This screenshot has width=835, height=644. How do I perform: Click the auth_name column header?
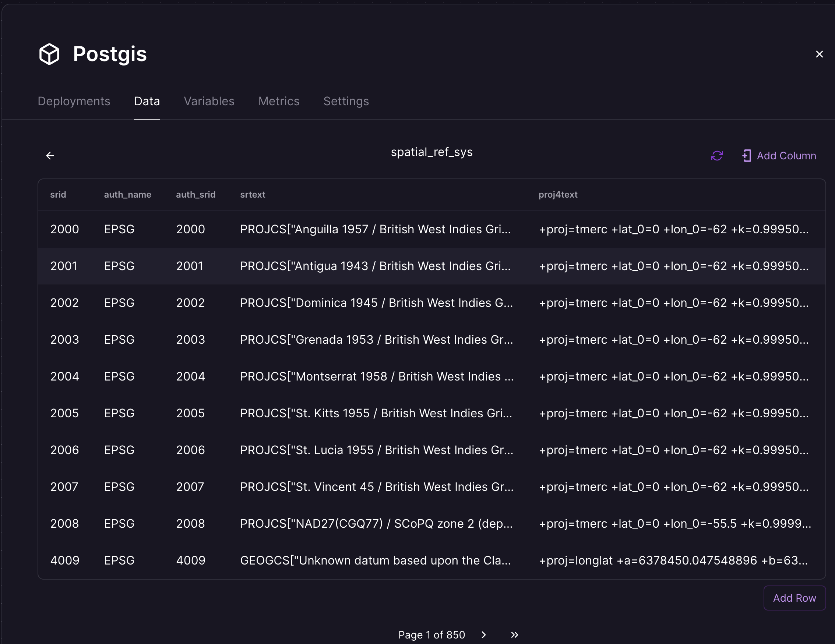click(127, 195)
